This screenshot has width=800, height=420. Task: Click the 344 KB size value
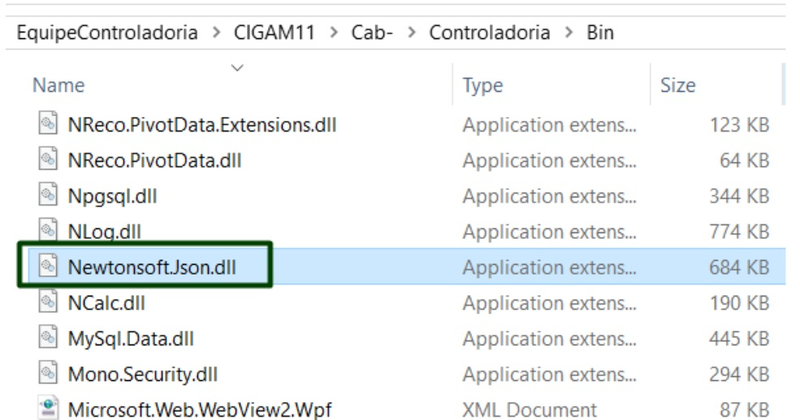[739, 196]
